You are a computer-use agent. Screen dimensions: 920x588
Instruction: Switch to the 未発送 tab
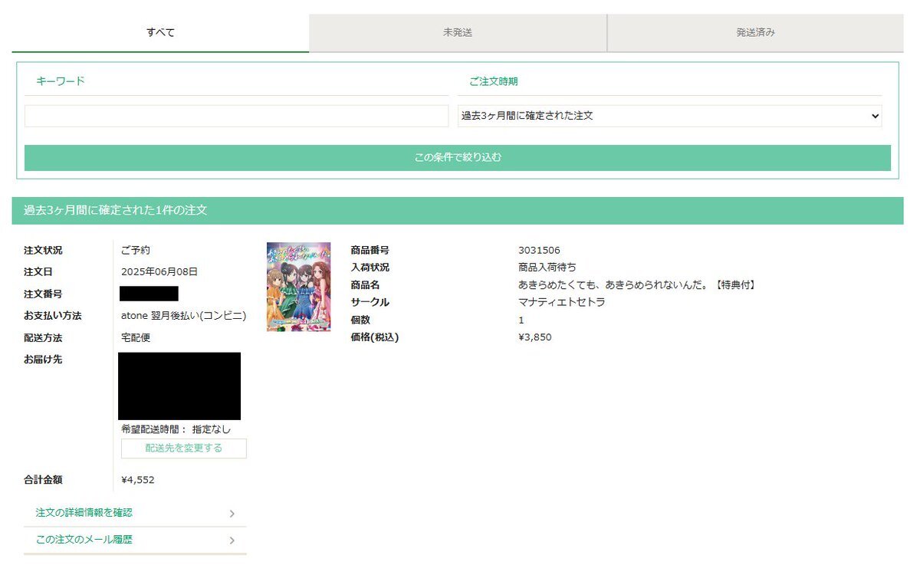458,33
